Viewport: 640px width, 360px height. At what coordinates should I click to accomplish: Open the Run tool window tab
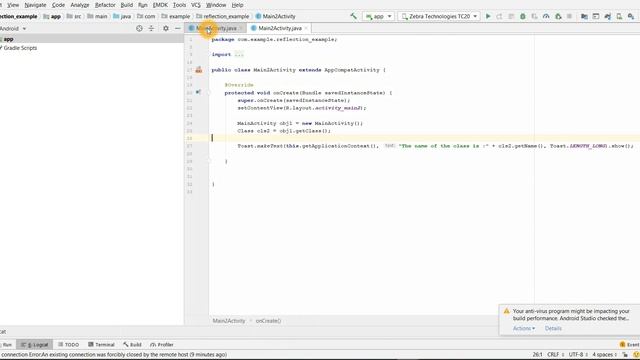pyautogui.click(x=7, y=344)
